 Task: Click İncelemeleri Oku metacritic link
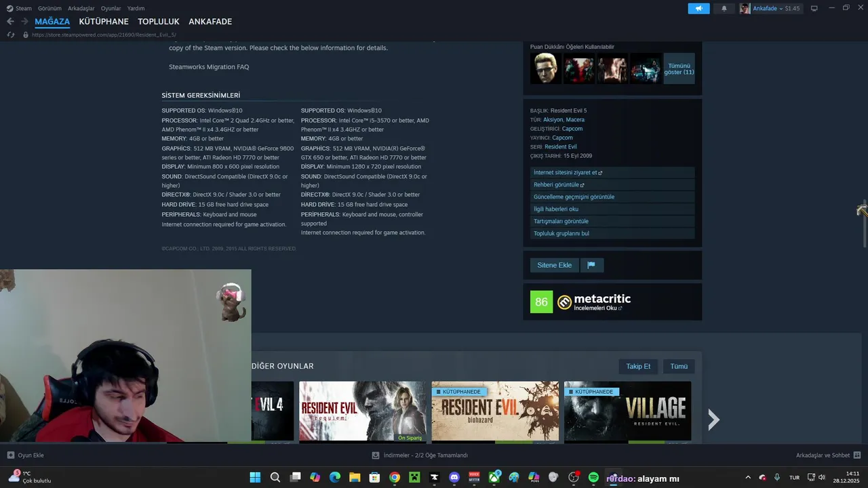pyautogui.click(x=597, y=308)
